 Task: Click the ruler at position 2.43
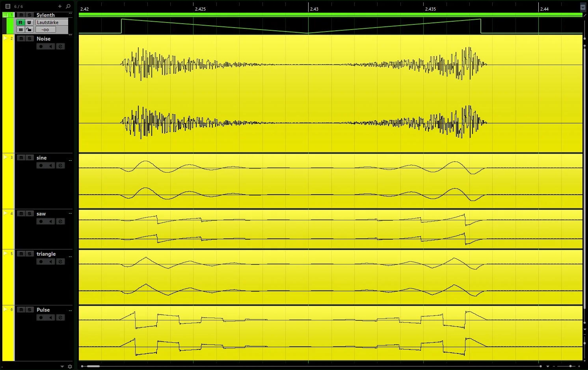(x=314, y=9)
